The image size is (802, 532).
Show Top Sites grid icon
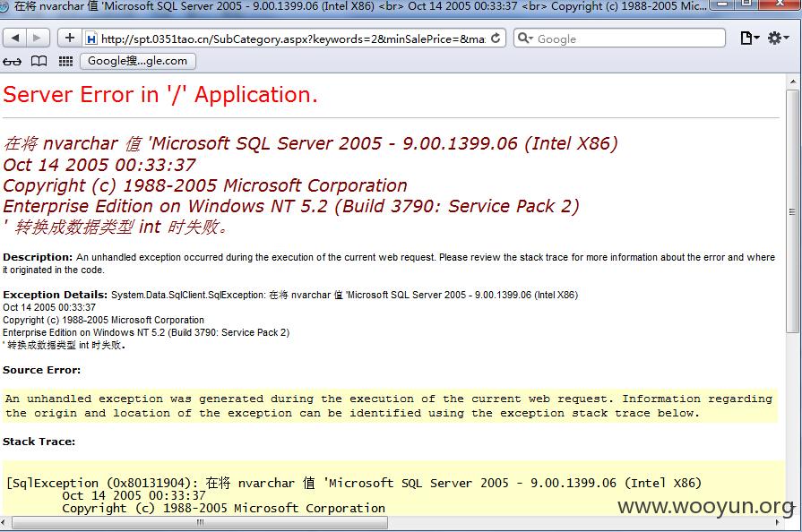65,61
